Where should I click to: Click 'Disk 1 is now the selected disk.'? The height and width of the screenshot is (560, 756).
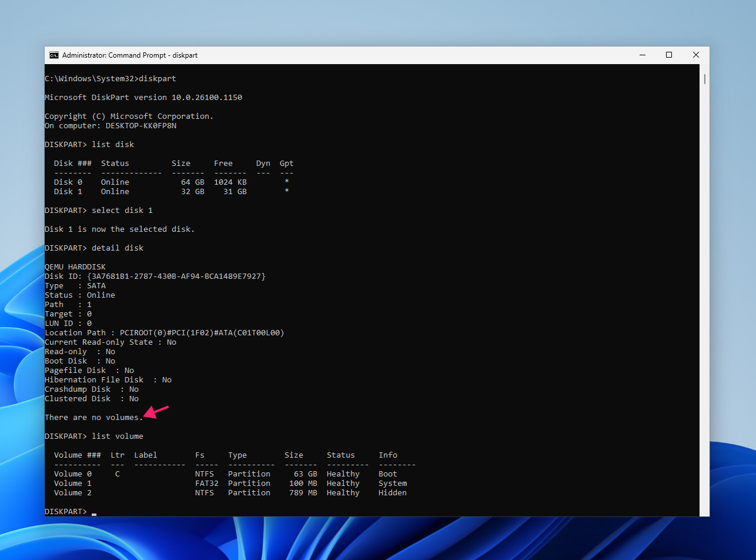coord(120,229)
